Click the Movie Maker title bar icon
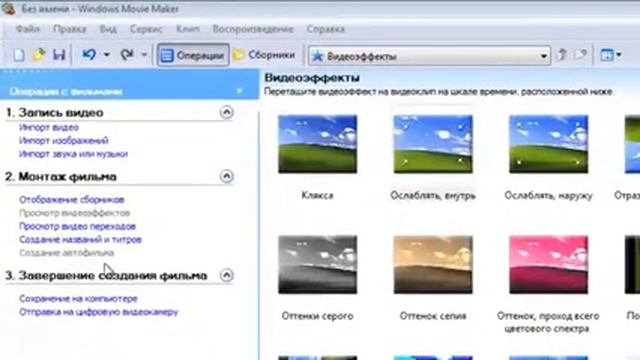The height and width of the screenshot is (360, 640). click(x=8, y=9)
